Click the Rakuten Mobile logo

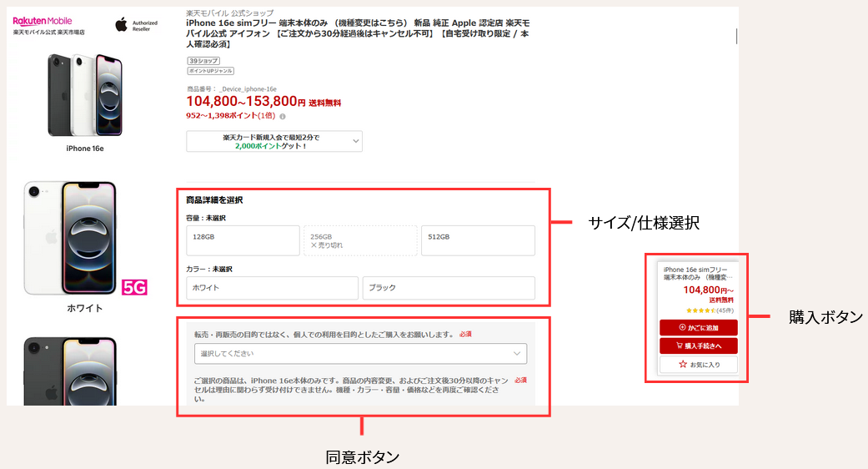pos(42,21)
